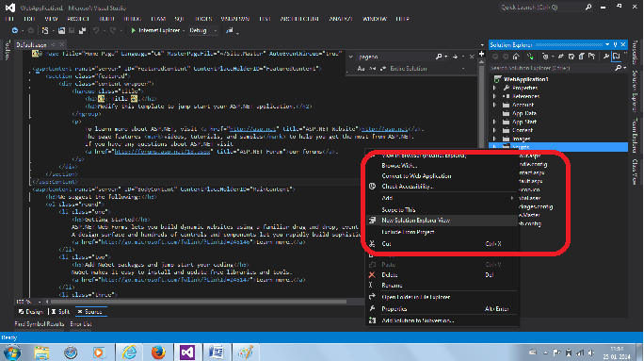
Task: Close the find box with its X
Action: (x=472, y=57)
